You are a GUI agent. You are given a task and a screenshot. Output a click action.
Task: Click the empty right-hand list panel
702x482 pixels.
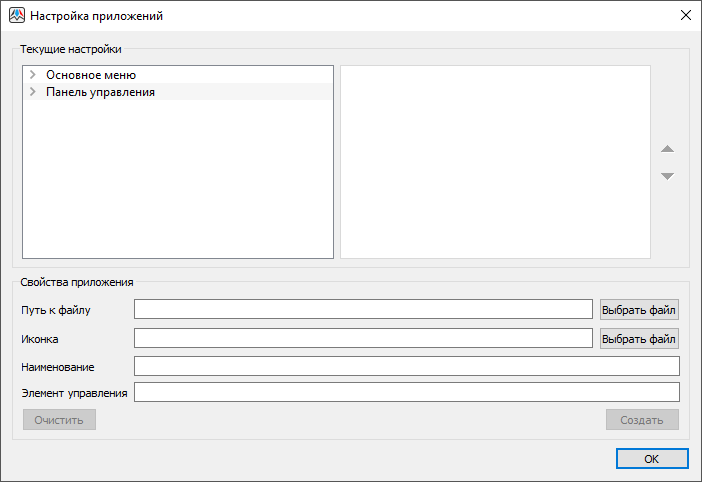495,162
